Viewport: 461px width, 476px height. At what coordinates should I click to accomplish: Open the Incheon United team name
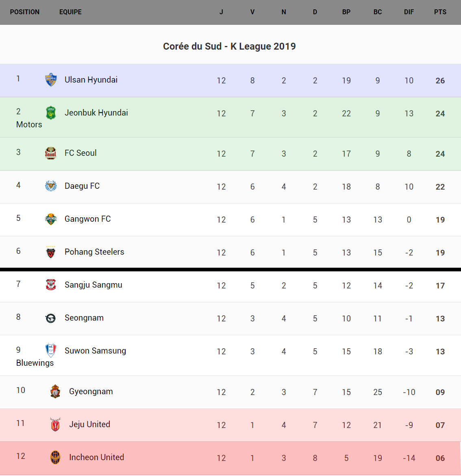[96, 457]
